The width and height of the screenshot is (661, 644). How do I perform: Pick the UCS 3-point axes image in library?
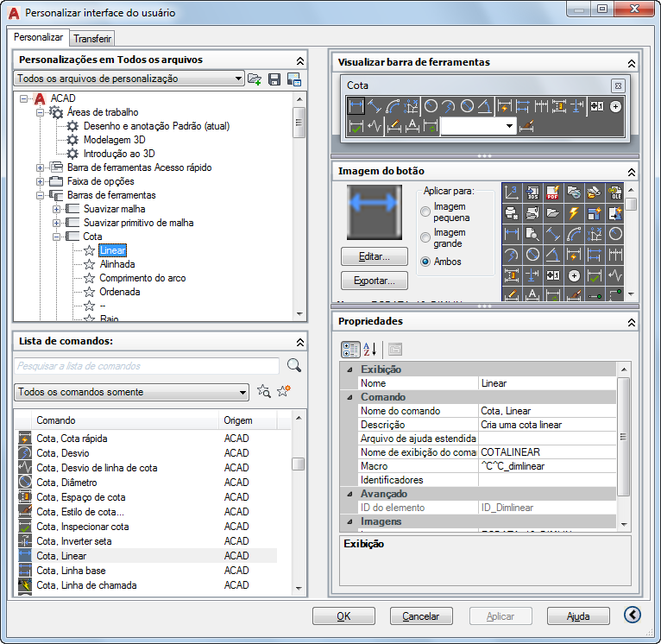512,193
